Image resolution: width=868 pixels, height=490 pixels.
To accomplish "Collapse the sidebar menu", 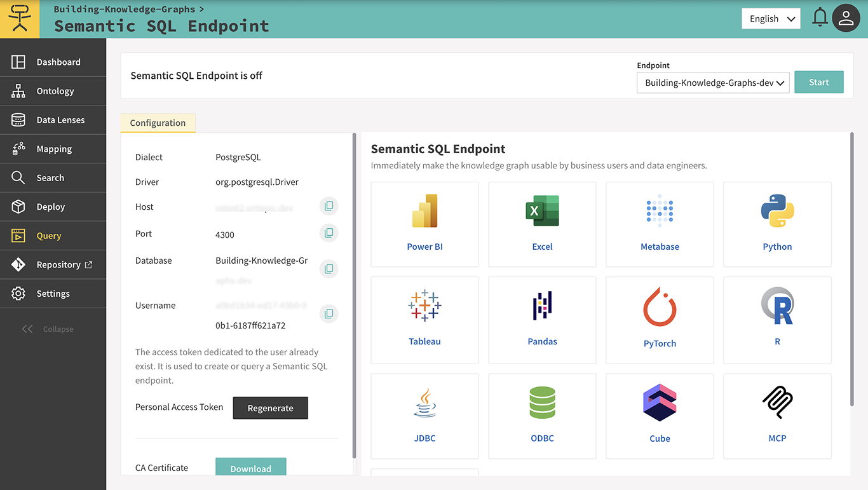I will 48,329.
